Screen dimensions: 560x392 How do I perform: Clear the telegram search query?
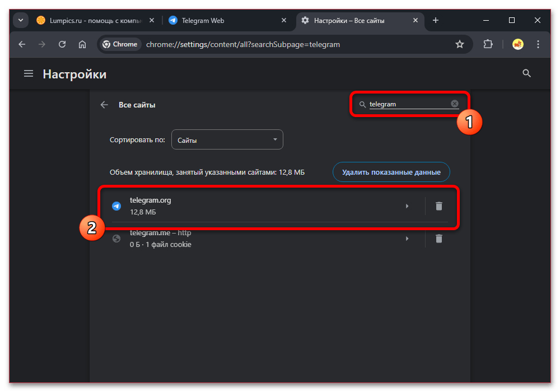[x=454, y=104]
